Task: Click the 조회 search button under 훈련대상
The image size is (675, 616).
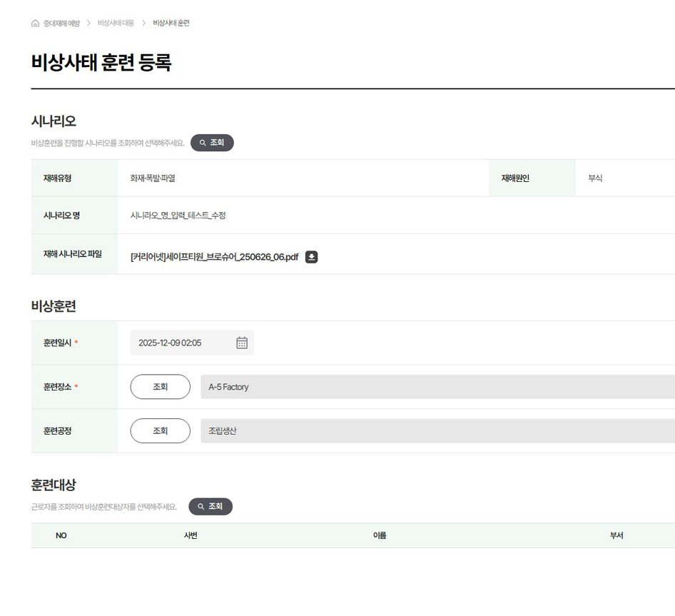Action: point(210,507)
